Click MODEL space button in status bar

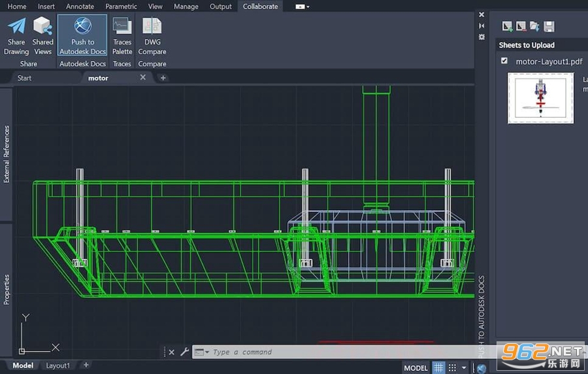416,368
